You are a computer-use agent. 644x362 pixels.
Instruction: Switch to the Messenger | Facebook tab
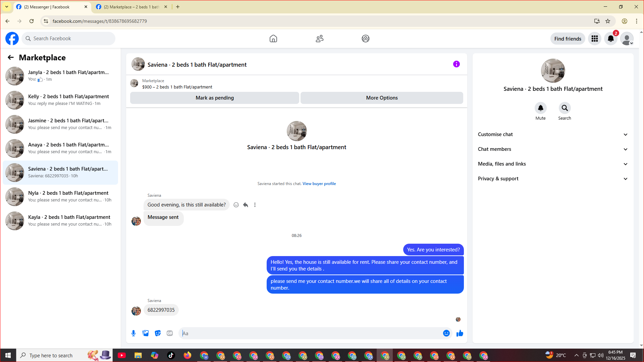(52, 7)
